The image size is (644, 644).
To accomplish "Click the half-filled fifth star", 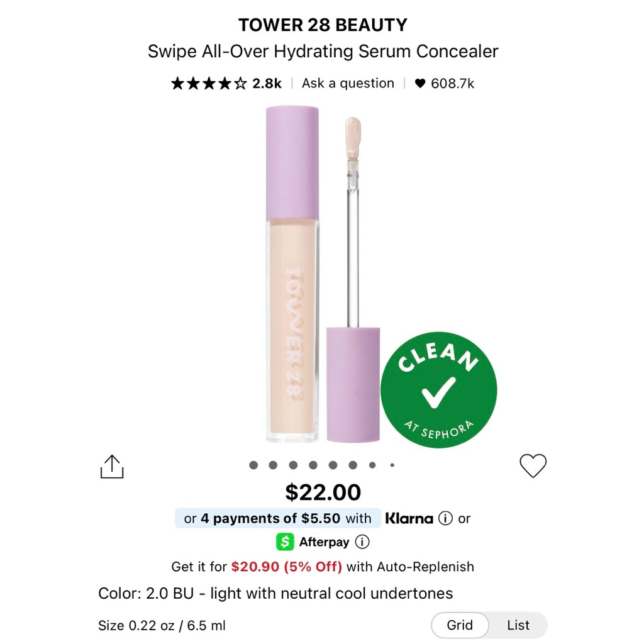I will tap(241, 82).
